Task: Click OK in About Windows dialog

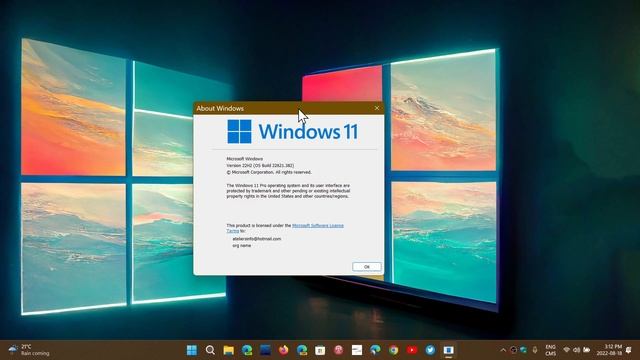Action: (x=367, y=267)
